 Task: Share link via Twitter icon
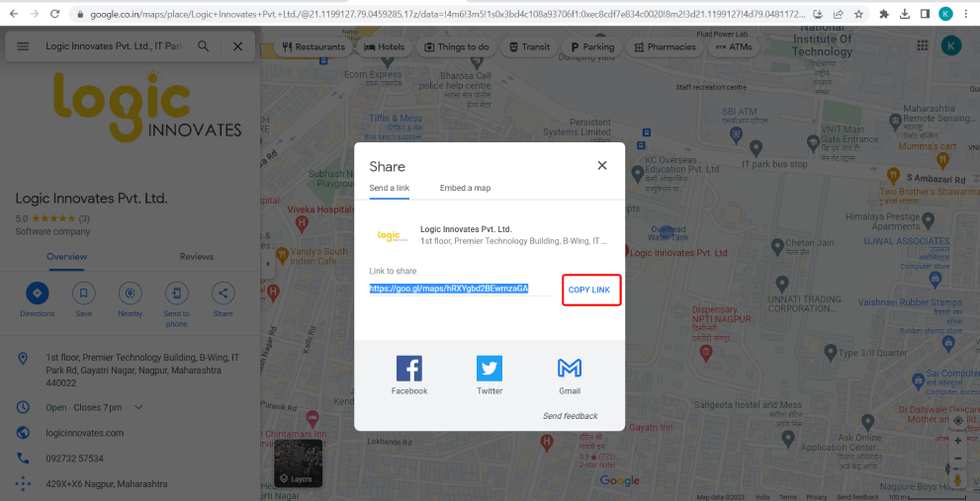pos(490,369)
